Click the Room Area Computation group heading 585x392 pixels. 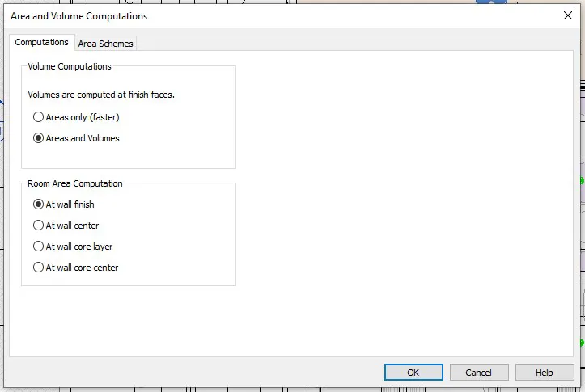(x=75, y=184)
